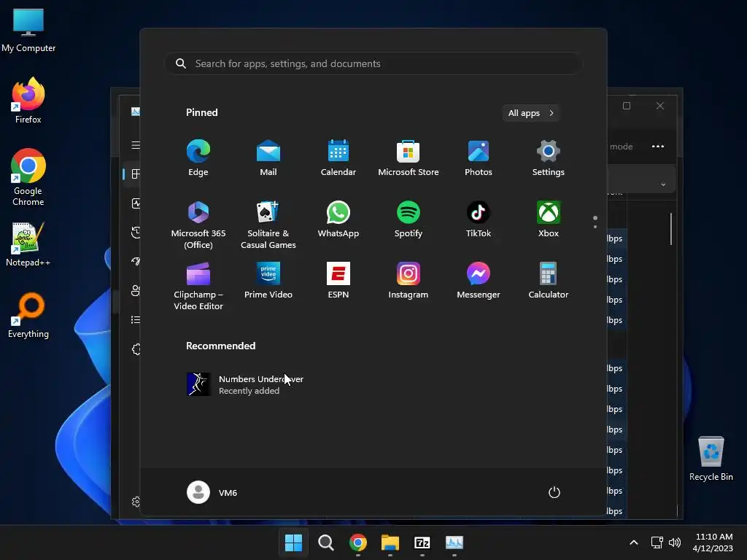Click the All apps button

531,113
